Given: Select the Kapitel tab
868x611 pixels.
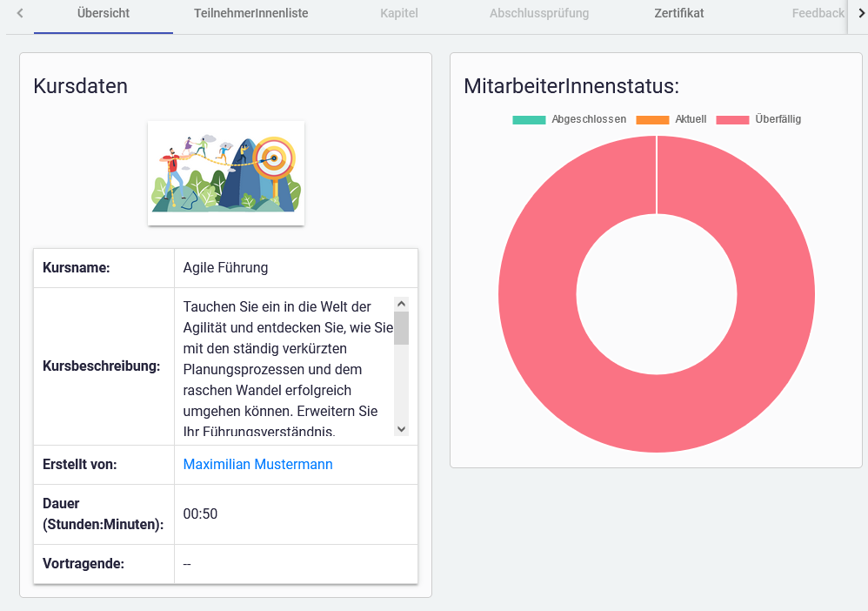Looking at the screenshot, I should (399, 14).
